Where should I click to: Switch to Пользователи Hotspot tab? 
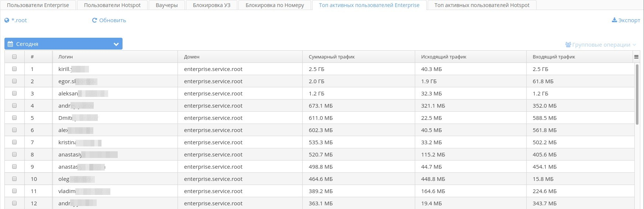pyautogui.click(x=112, y=5)
